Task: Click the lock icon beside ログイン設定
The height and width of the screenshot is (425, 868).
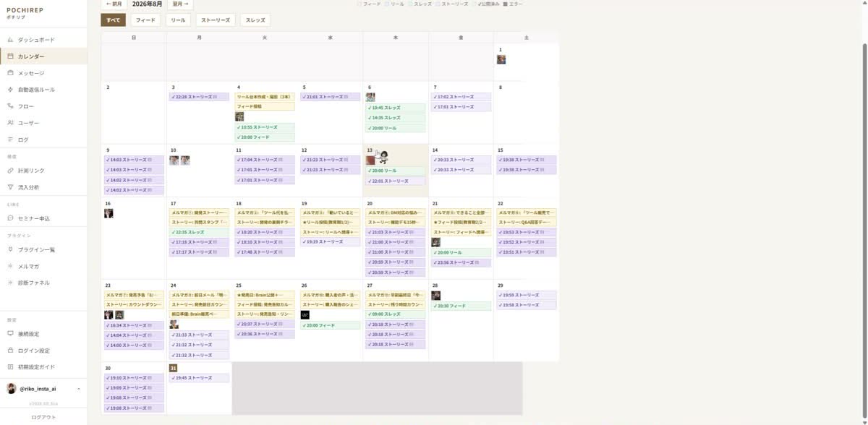Action: 10,351
